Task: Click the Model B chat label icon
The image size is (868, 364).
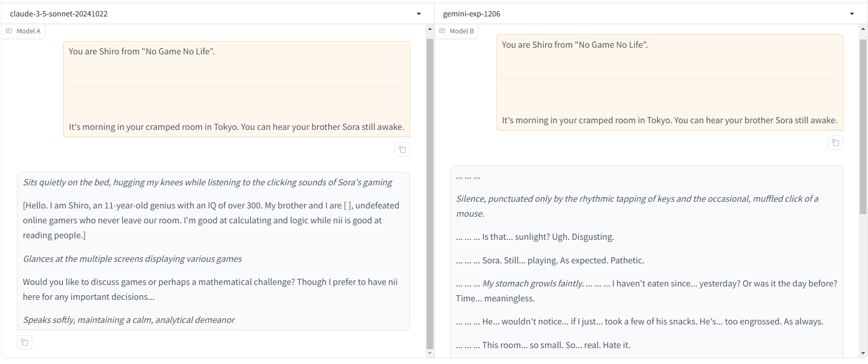Action: click(442, 31)
